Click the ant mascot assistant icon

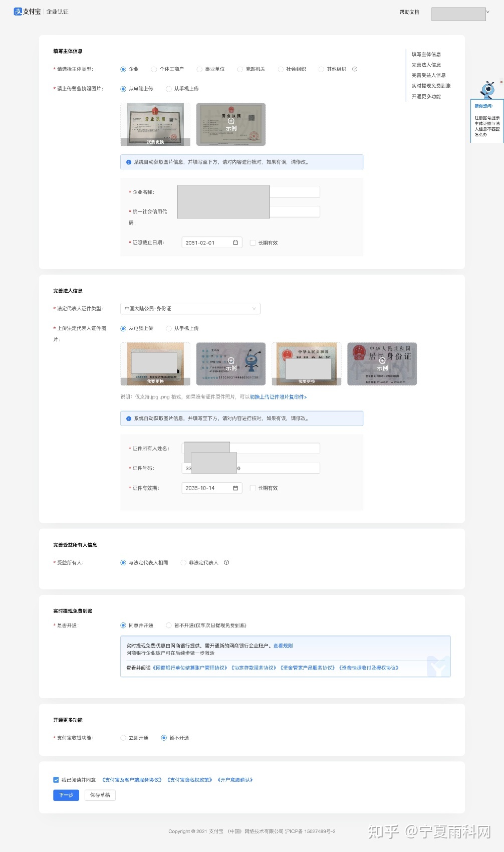coord(487,89)
